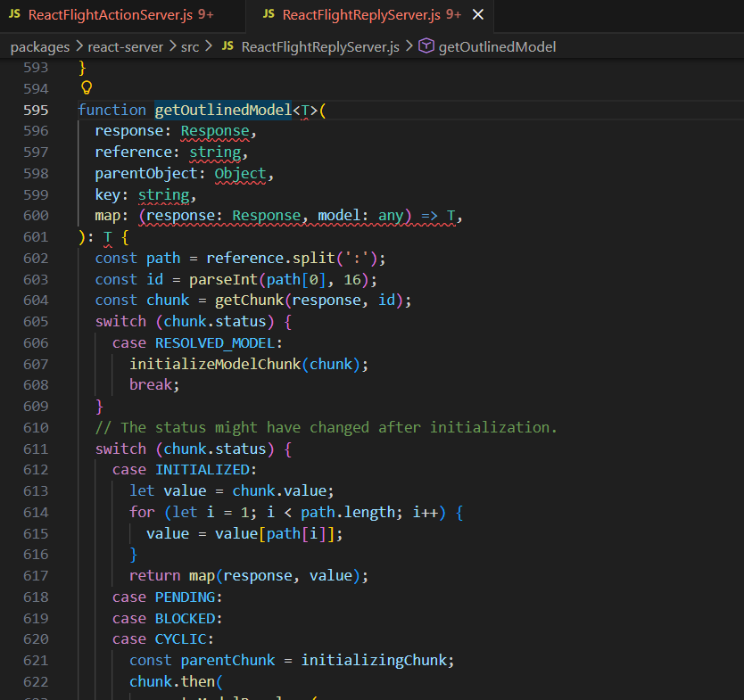The image size is (744, 700).
Task: Click the yellow lightbulb code action icon
Action: pyautogui.click(x=87, y=87)
